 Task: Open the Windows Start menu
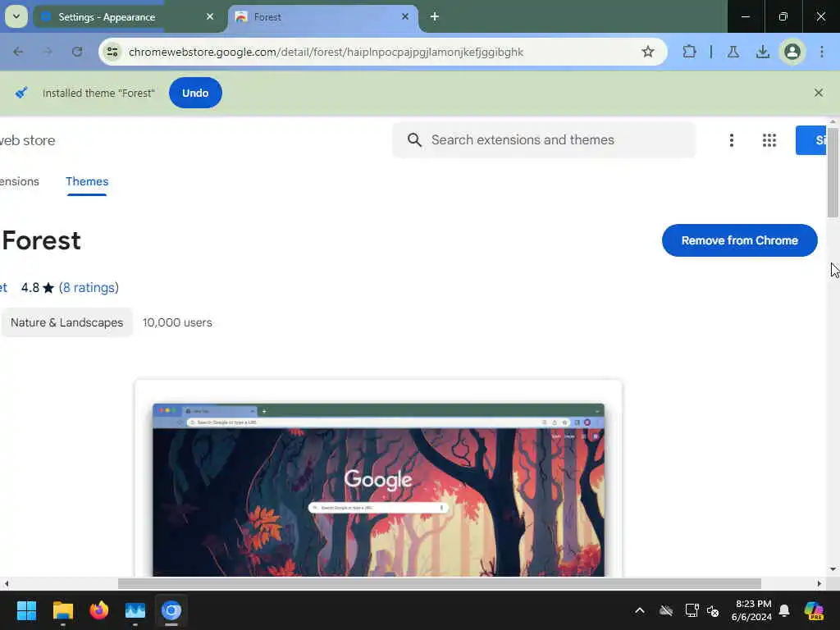tap(26, 610)
